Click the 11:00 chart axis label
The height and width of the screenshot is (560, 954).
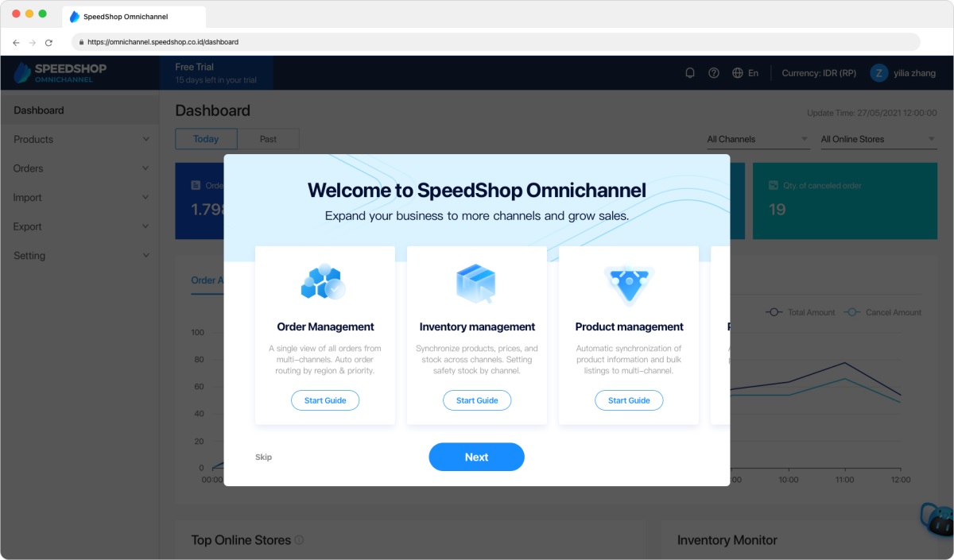844,480
